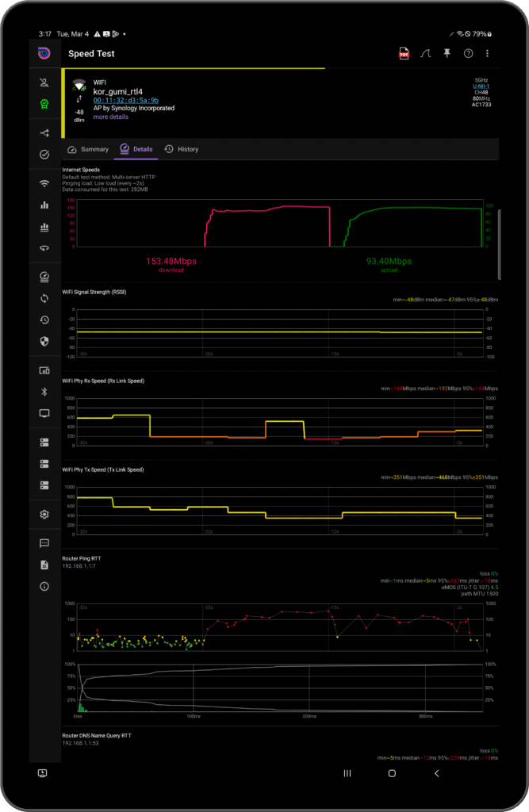
Task: Click the kor_gumi_rtl4 network name
Action: click(117, 92)
